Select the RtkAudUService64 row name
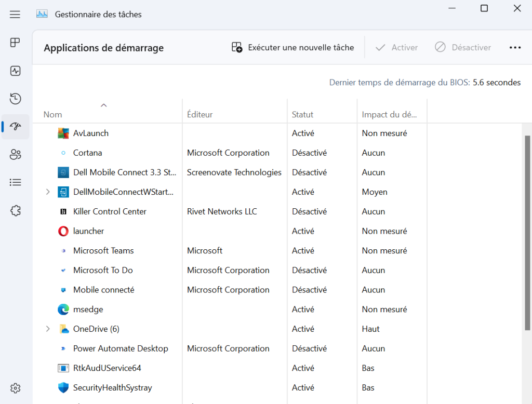The width and height of the screenshot is (532, 404). [107, 368]
